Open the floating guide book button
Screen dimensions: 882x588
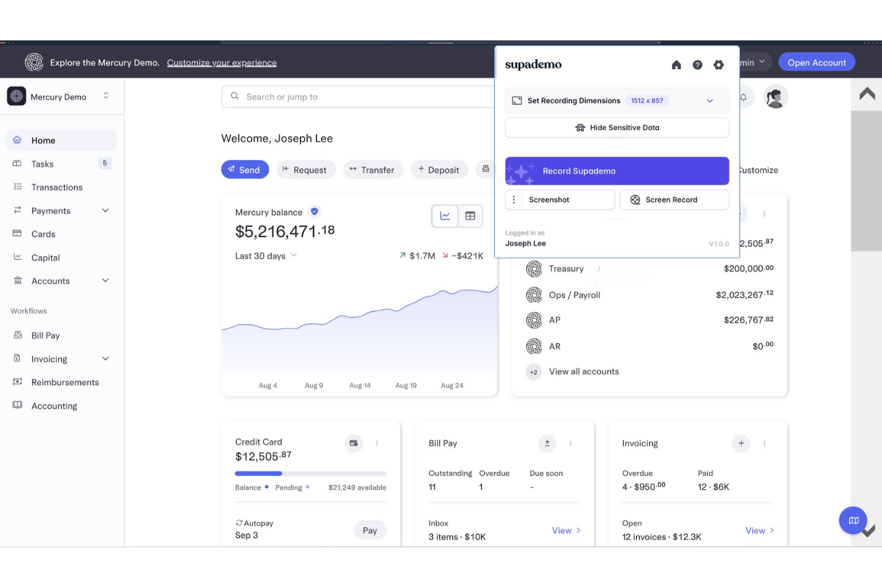[853, 520]
